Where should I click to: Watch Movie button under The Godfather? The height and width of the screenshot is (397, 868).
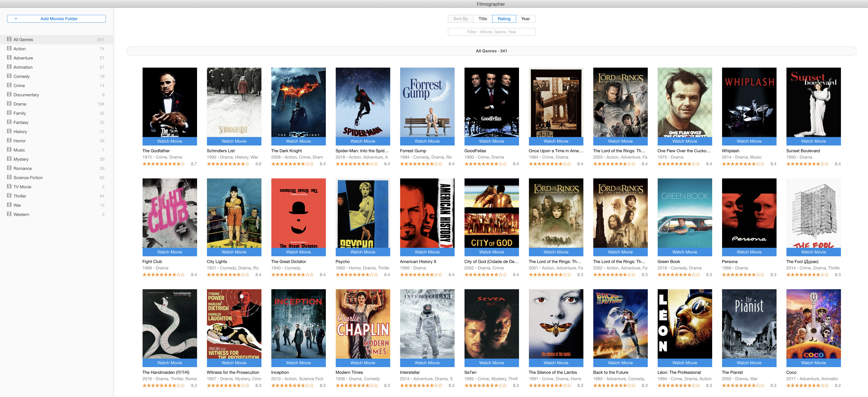coord(169,141)
